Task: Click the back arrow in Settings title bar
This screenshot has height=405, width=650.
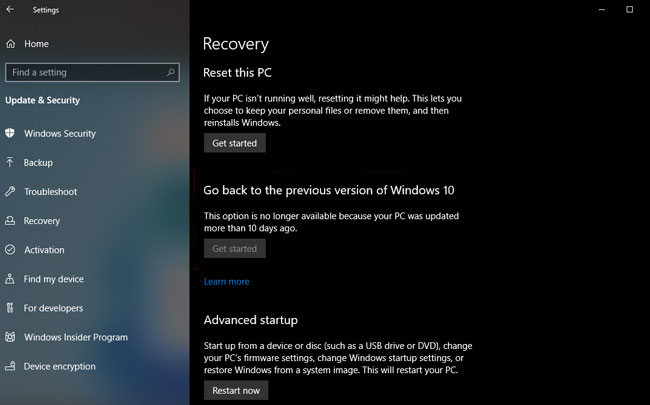Action: 10,10
